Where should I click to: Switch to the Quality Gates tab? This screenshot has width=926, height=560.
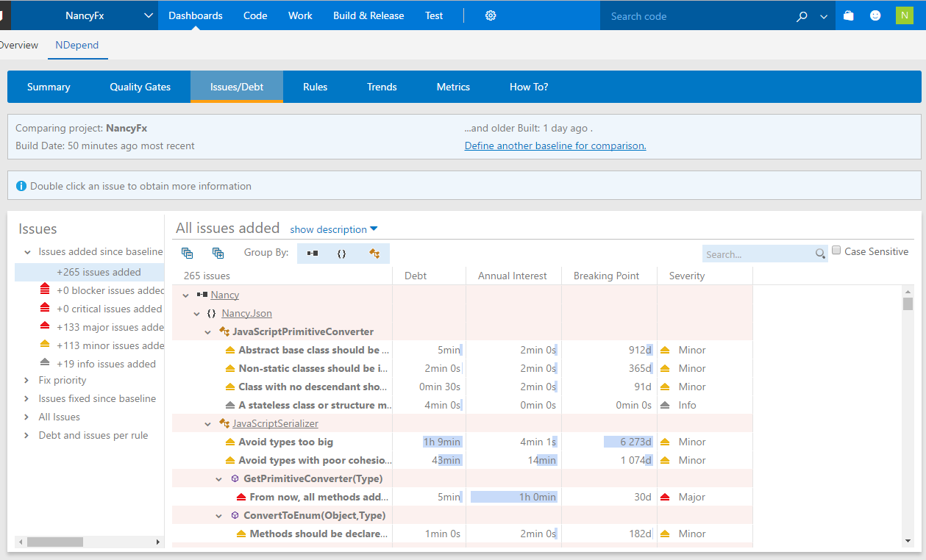(140, 87)
